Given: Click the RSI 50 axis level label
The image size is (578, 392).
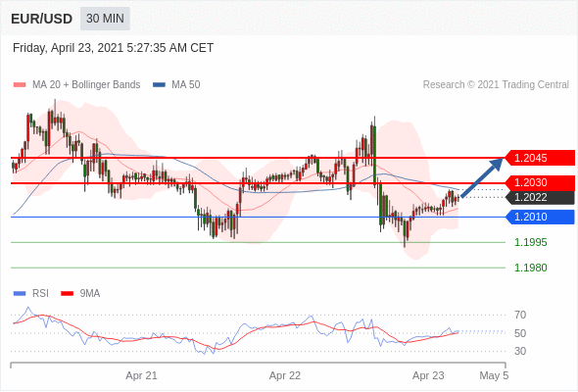Looking at the screenshot, I should 520,333.
